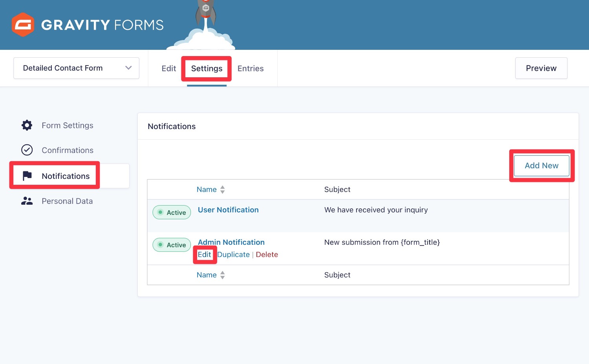Click the Notifications flag icon
This screenshot has width=589, height=364.
tap(27, 176)
